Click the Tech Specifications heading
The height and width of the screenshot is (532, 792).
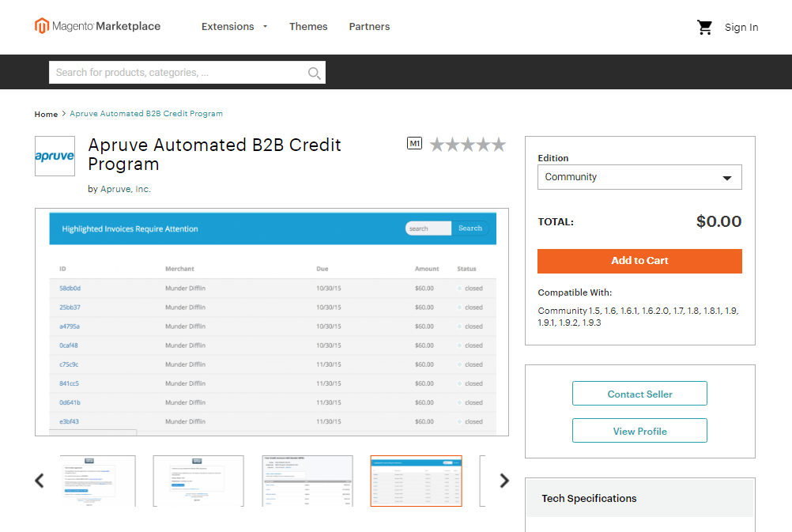(x=589, y=499)
